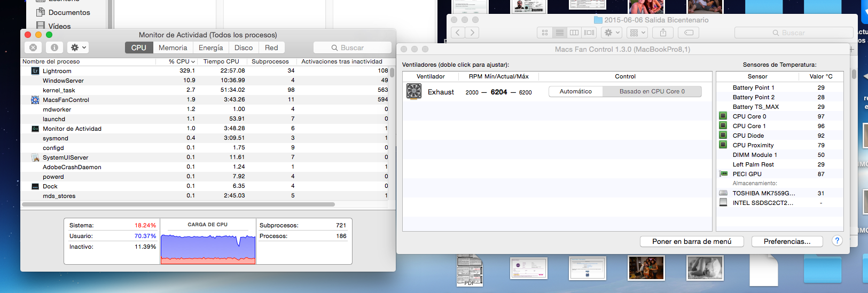This screenshot has height=293, width=868.
Task: Click the Buscar field in Finder window
Action: tap(794, 33)
